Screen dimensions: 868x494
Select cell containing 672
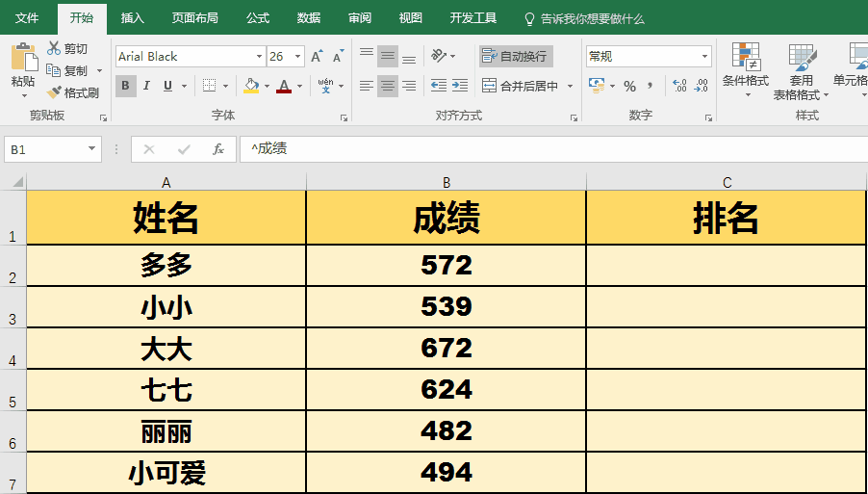click(447, 349)
